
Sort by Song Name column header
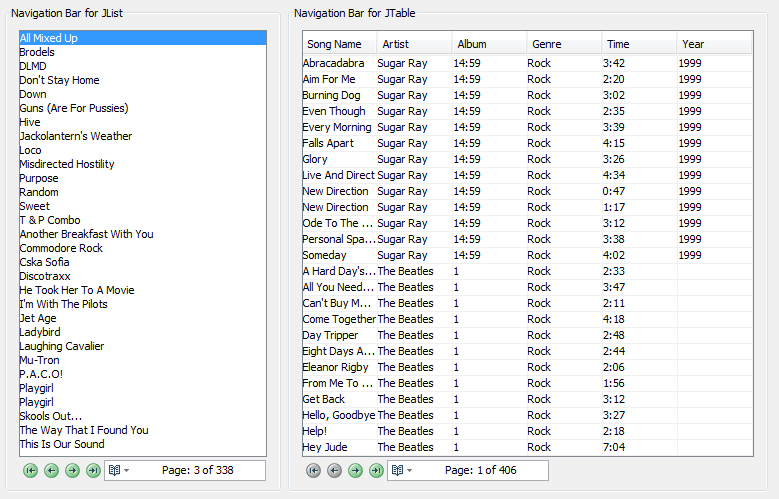340,44
